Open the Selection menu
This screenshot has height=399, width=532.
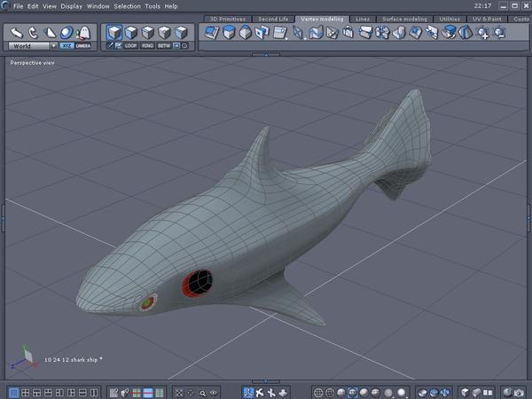point(127,6)
